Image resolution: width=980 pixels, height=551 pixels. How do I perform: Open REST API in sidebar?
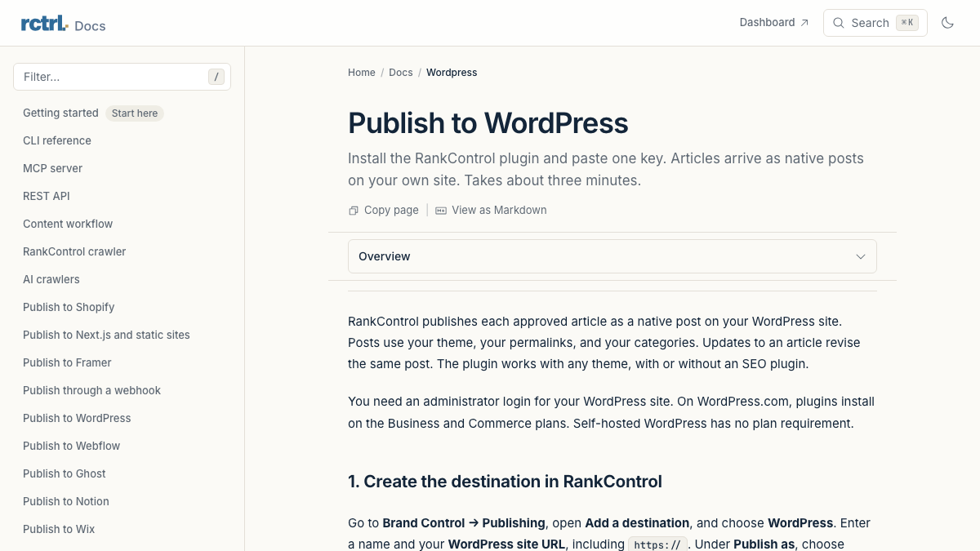47,196
